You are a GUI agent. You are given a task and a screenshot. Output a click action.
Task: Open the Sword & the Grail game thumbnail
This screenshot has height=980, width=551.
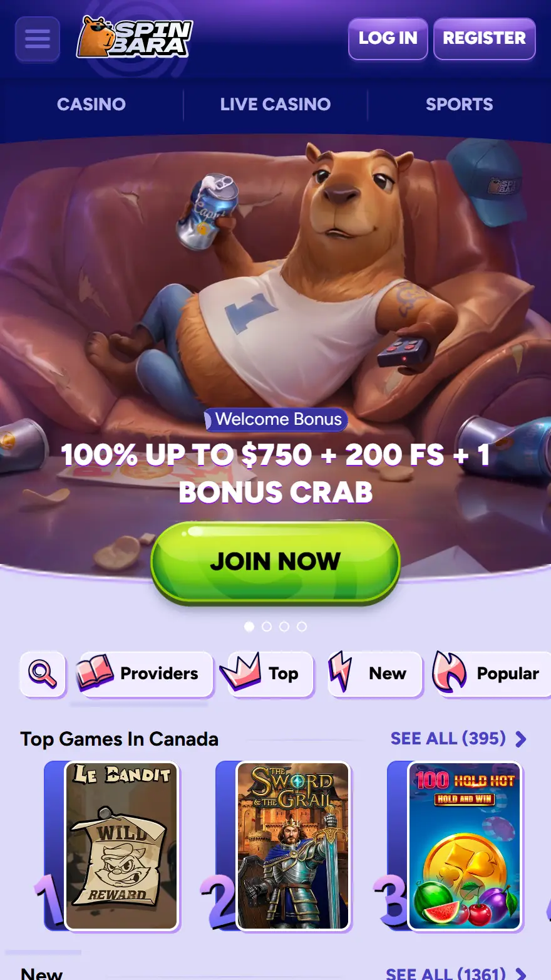[x=293, y=846]
